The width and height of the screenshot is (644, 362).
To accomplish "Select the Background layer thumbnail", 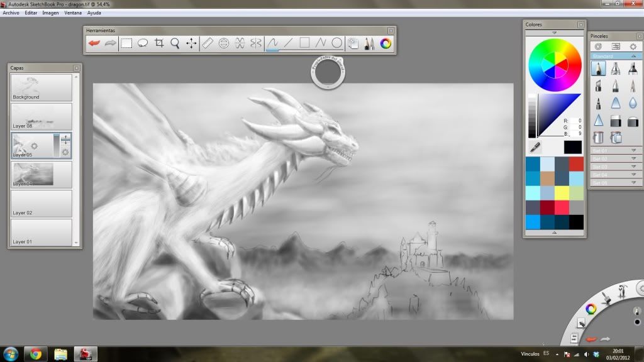I will tap(41, 87).
